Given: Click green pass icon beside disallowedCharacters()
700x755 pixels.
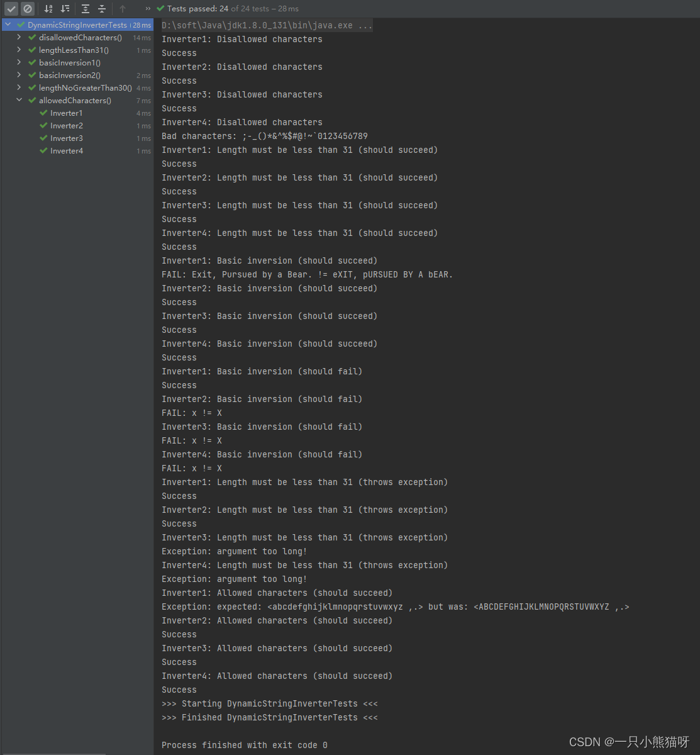Looking at the screenshot, I should (x=32, y=38).
